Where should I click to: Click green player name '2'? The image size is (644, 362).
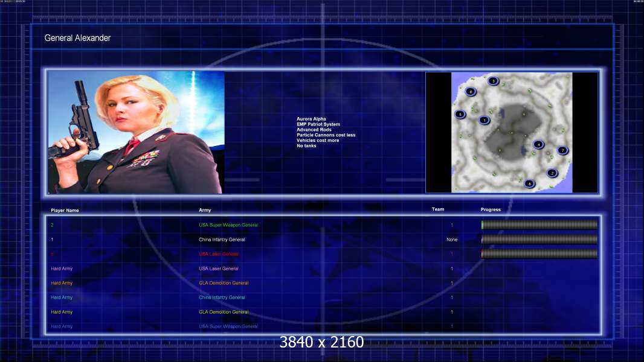[x=52, y=225]
